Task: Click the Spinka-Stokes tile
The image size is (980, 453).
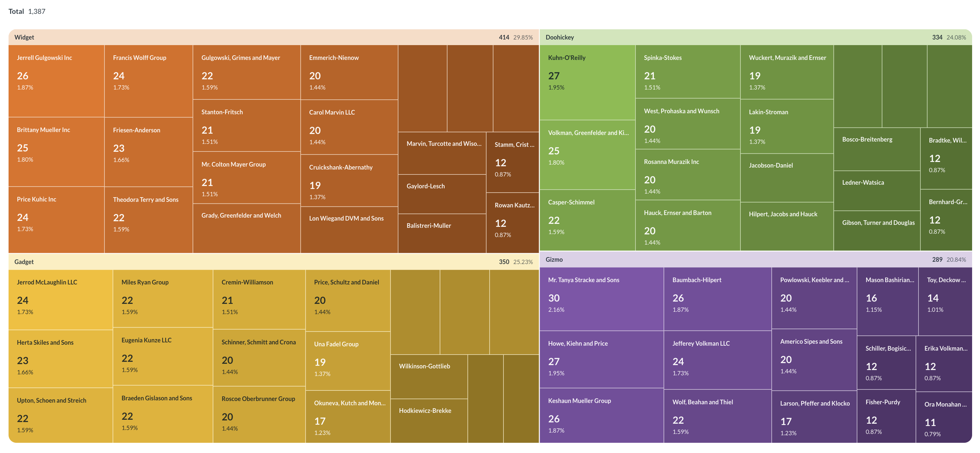Action: 688,72
